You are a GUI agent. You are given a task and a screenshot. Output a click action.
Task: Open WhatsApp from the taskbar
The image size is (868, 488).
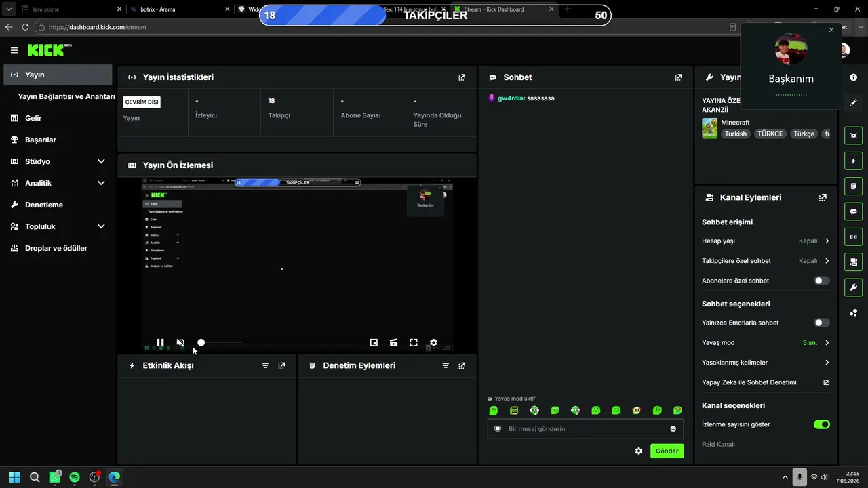pyautogui.click(x=54, y=477)
